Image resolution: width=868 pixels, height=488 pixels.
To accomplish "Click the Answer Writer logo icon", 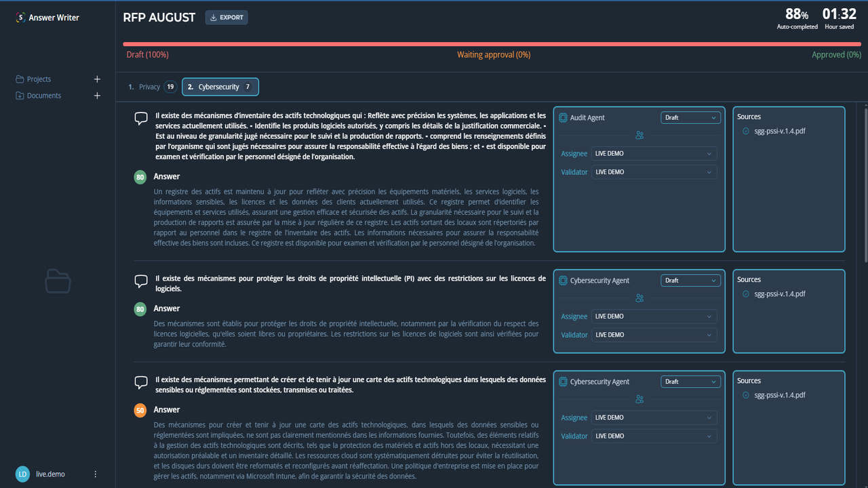I will click(x=20, y=18).
